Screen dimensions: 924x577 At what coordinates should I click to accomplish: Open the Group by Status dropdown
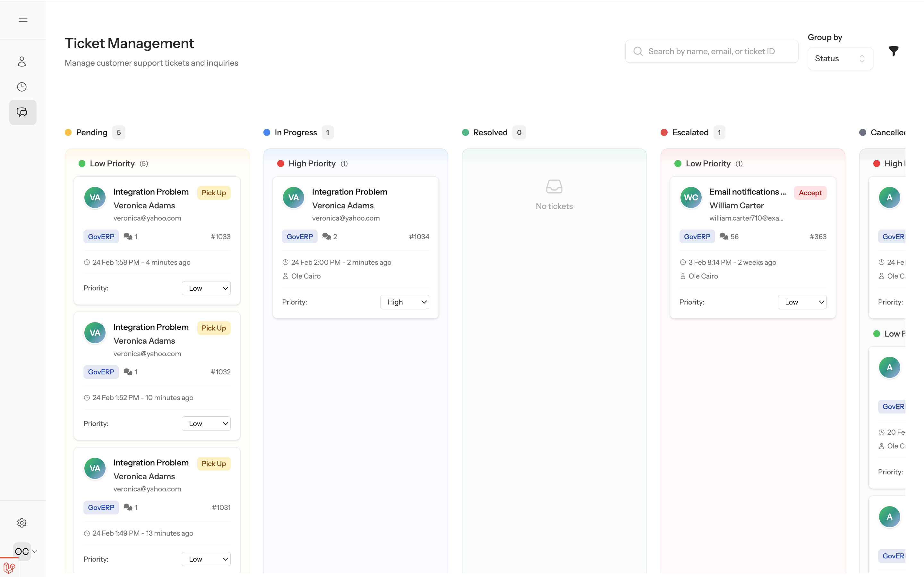point(840,59)
